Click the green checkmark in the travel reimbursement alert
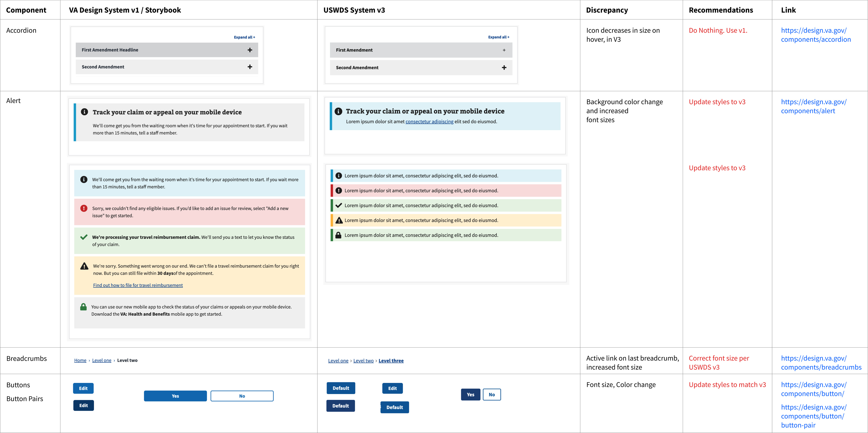 point(83,237)
